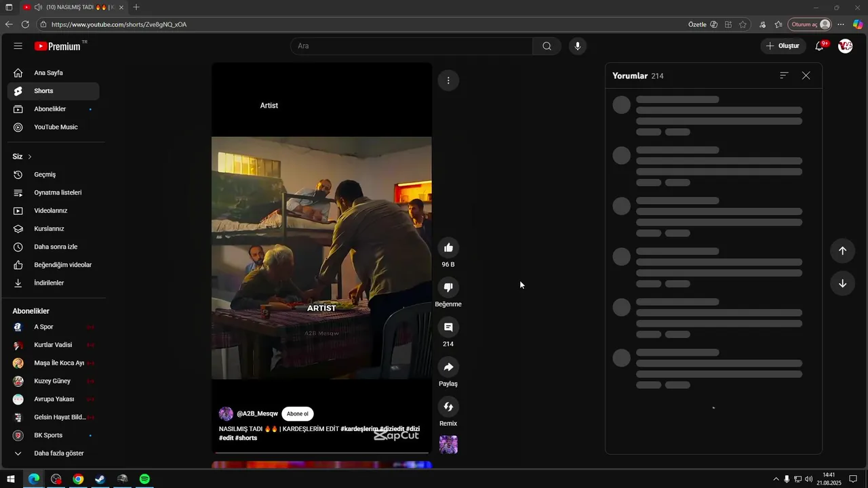The width and height of the screenshot is (868, 488).
Task: Open BK Sports channel
Action: pyautogui.click(x=54, y=435)
